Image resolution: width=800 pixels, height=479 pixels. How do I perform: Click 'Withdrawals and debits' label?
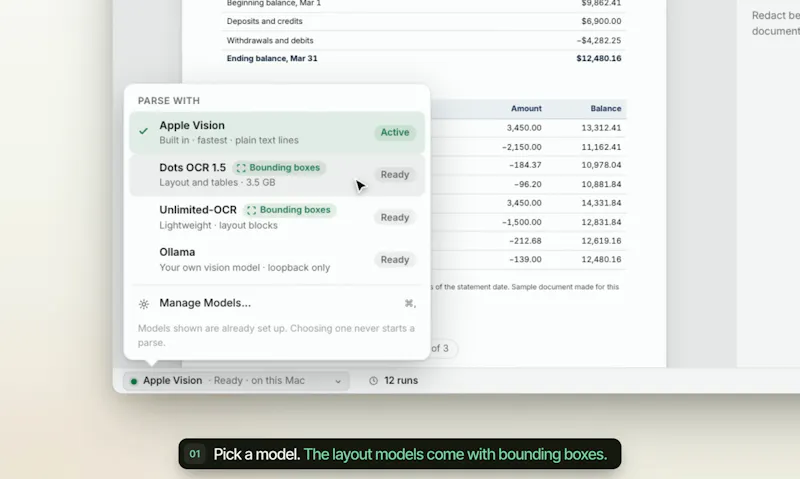click(270, 40)
